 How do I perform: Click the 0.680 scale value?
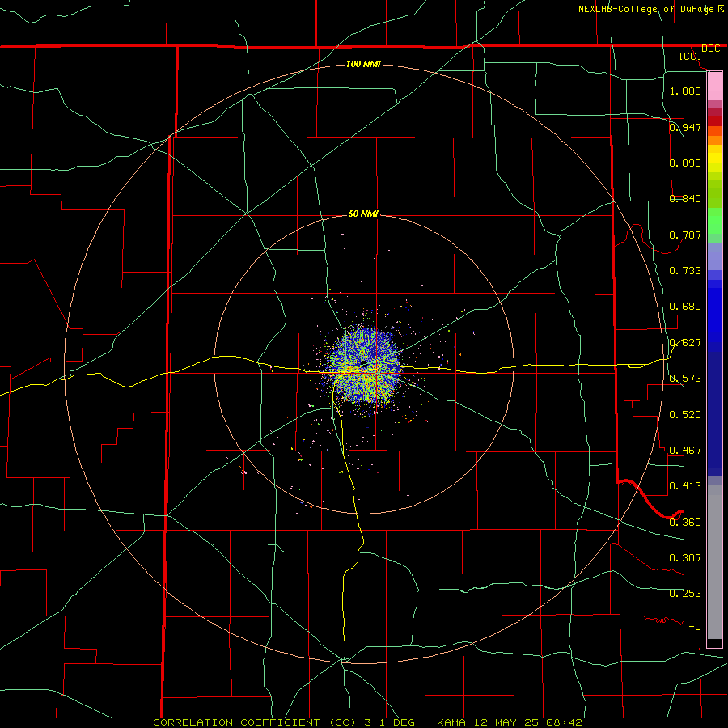[685, 307]
